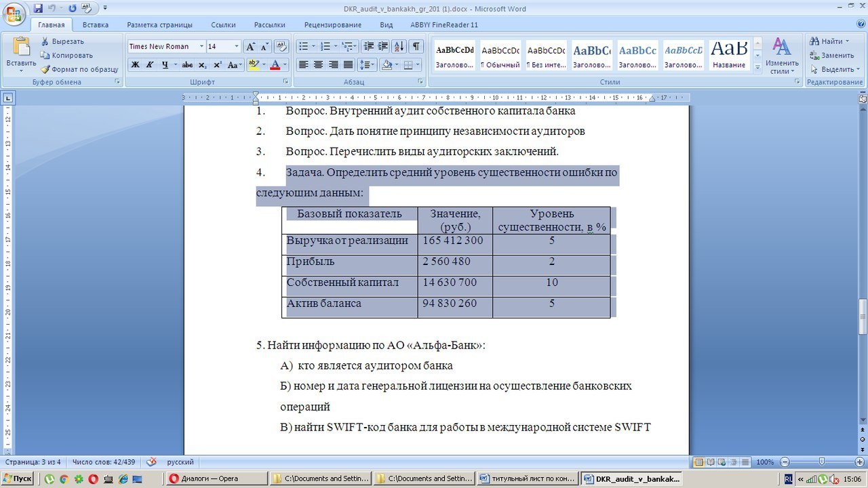Open the Вставка ribbon tab
The height and width of the screenshot is (488, 868).
pyautogui.click(x=96, y=25)
